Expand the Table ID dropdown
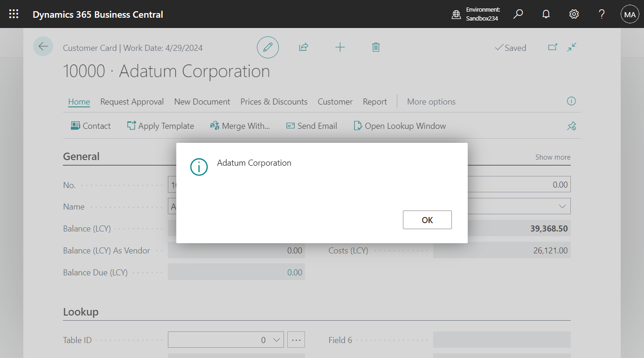 coord(277,339)
